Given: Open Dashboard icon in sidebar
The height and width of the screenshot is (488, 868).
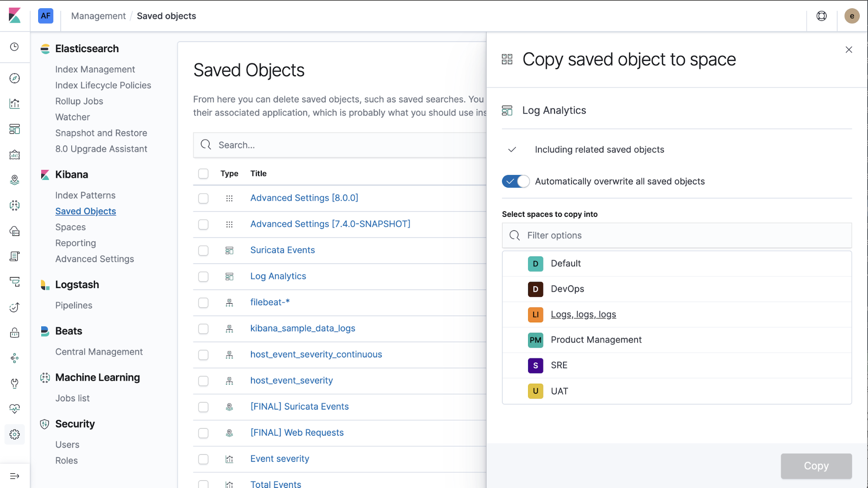Looking at the screenshot, I should 15,129.
